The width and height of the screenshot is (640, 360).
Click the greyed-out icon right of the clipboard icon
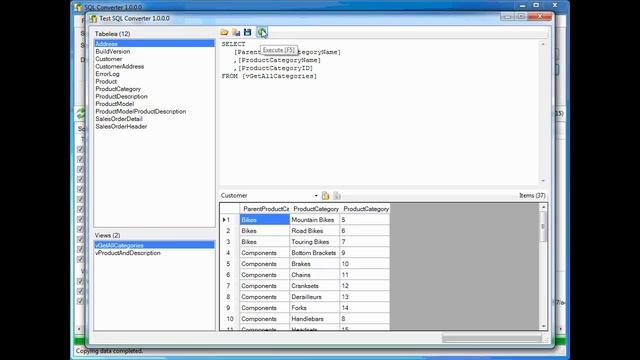[337, 196]
